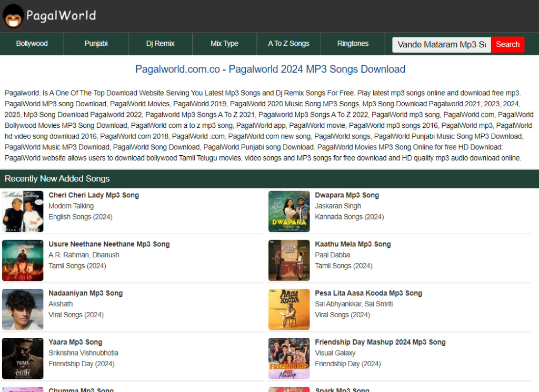Click the Recently New Added Songs header
Viewport: 539px width, 392px height.
click(x=269, y=179)
